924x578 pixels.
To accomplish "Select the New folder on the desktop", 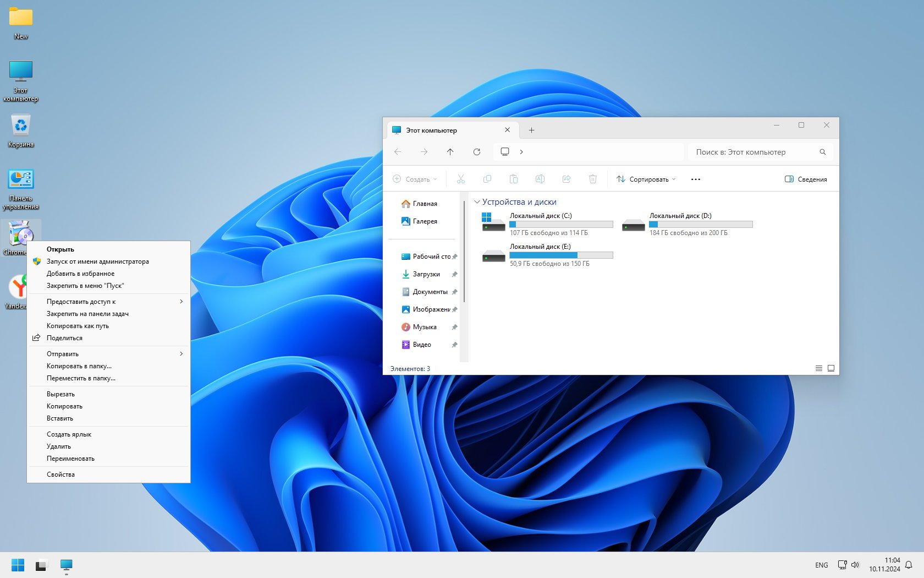I will (21, 23).
